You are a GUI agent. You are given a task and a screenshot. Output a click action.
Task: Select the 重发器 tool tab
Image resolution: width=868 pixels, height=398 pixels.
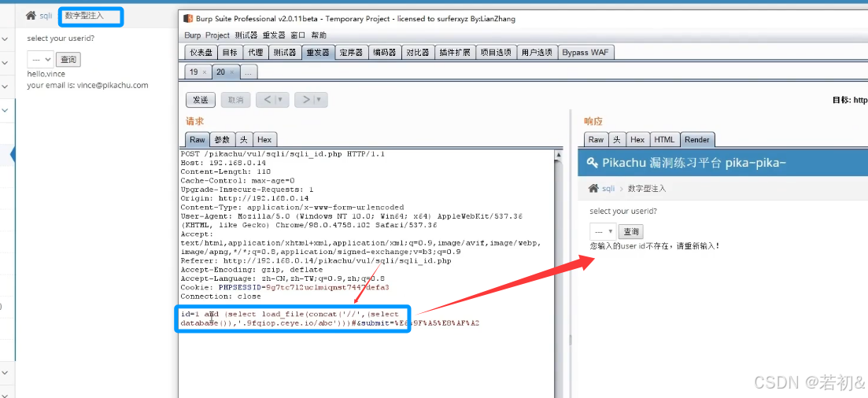click(x=318, y=53)
